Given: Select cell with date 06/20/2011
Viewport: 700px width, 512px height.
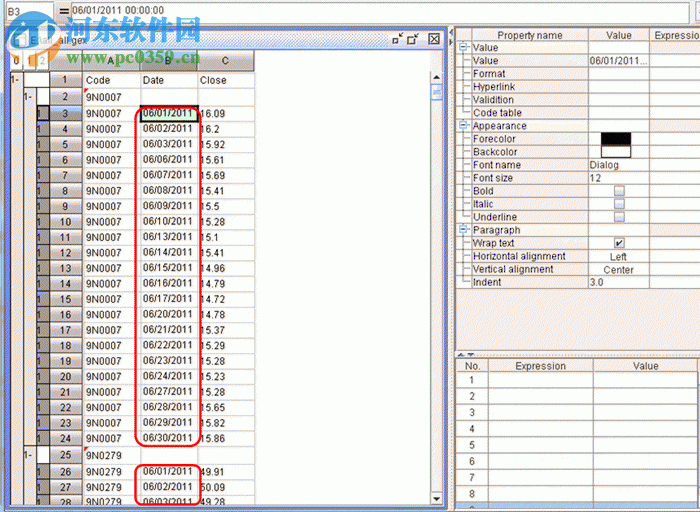Looking at the screenshot, I should pos(169,315).
